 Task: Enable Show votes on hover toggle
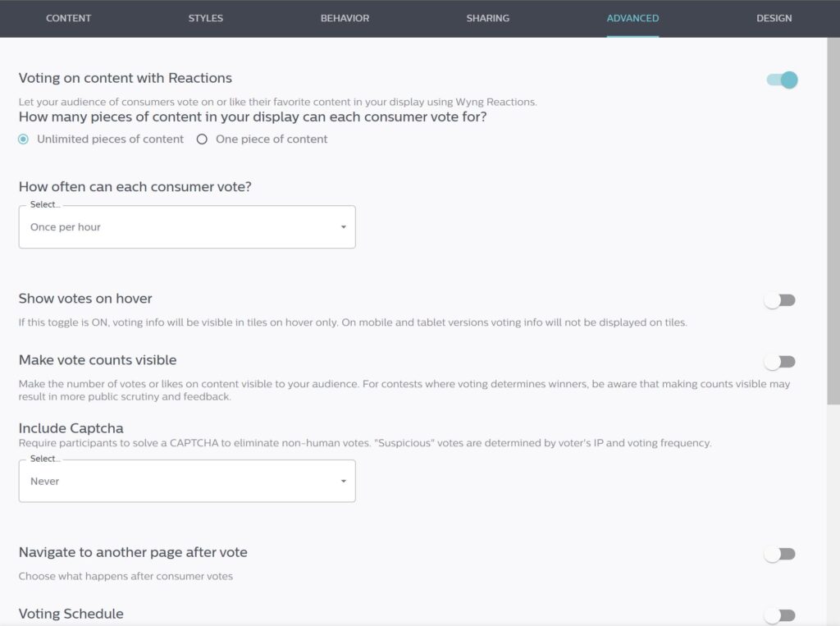(780, 300)
